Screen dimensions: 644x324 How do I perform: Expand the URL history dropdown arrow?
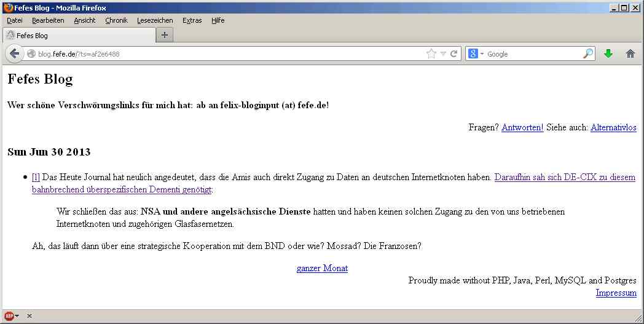click(x=443, y=54)
